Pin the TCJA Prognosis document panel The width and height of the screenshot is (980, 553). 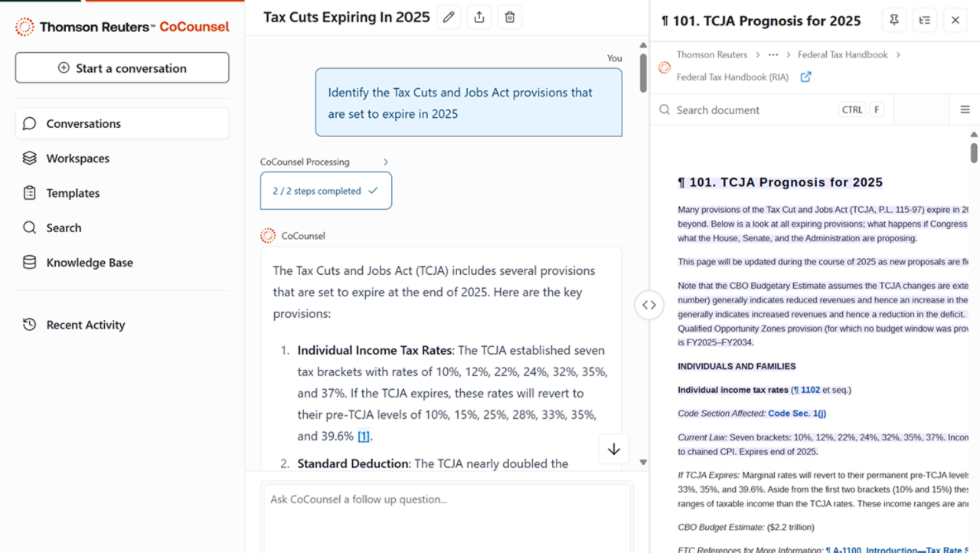(894, 21)
